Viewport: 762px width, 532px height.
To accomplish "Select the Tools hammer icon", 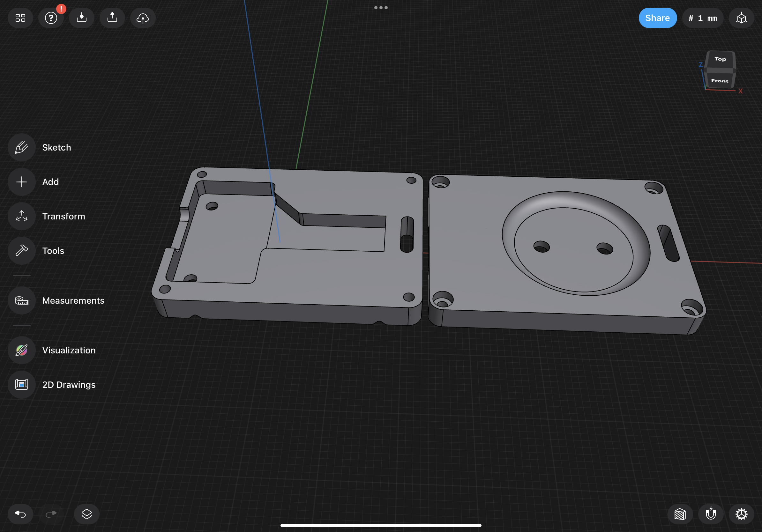I will point(22,251).
